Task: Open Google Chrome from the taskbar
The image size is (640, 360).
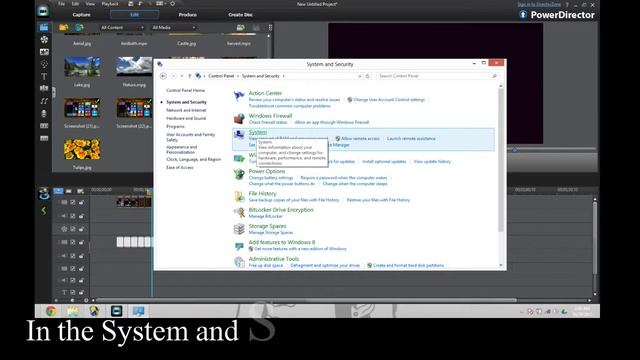Action: pos(51,311)
